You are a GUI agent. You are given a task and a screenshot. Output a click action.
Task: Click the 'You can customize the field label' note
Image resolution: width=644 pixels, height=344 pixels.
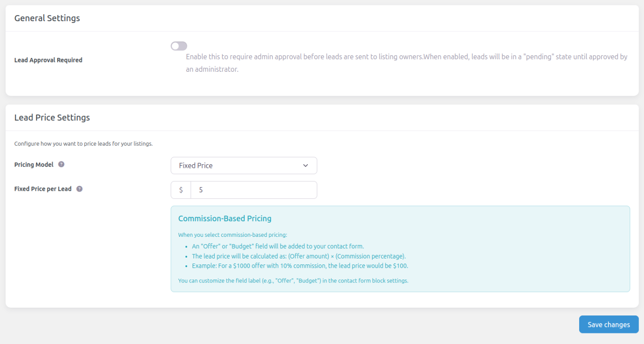(x=293, y=280)
